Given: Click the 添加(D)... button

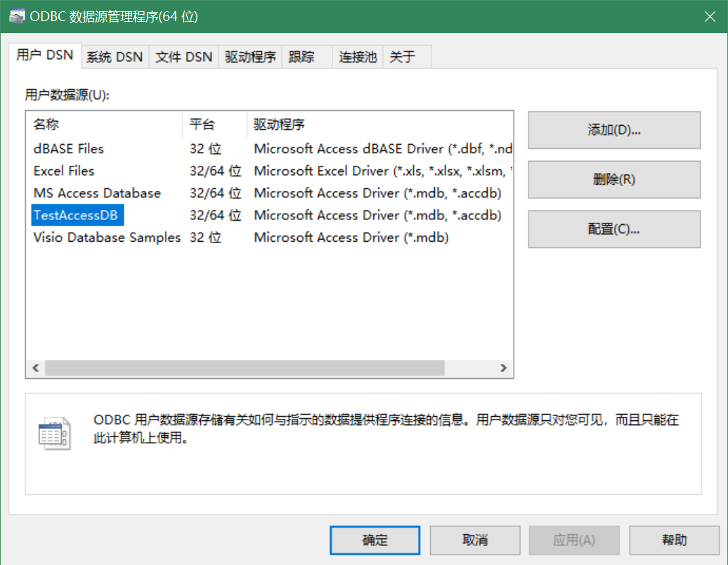Looking at the screenshot, I should click(613, 130).
